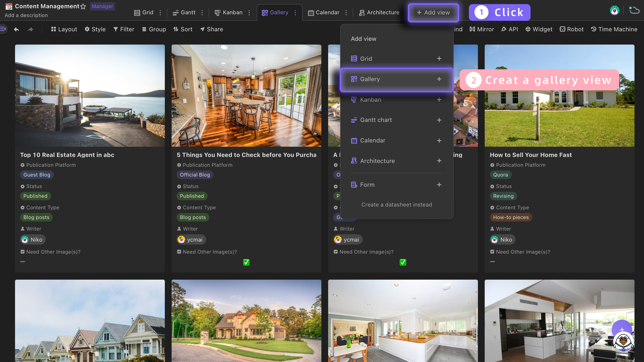644x362 pixels.
Task: Open the API panel
Action: [x=510, y=29]
